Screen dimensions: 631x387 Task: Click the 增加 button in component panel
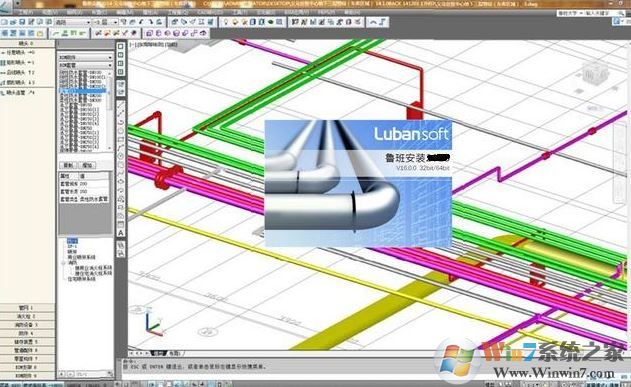click(87, 165)
